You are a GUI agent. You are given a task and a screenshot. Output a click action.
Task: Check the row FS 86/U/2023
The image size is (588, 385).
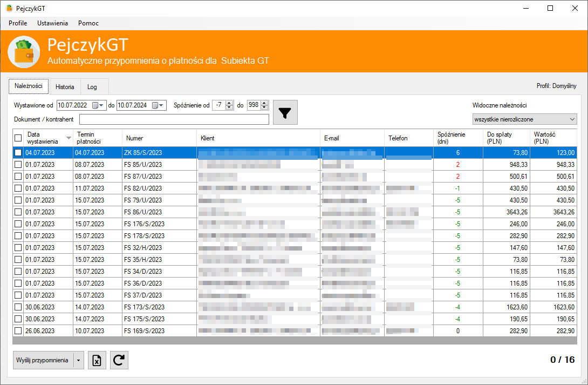18,212
